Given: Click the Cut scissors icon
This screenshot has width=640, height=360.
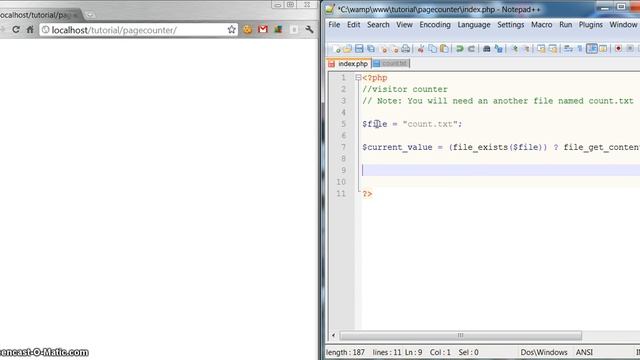Looking at the screenshot, I should pos(421,49).
